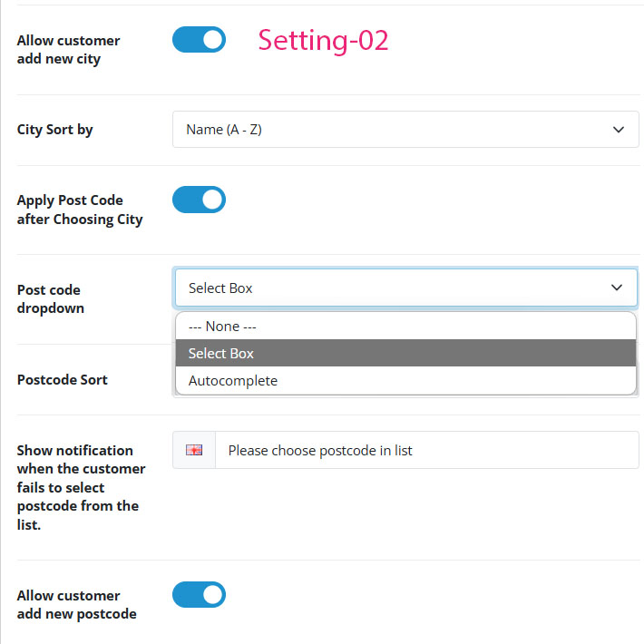The width and height of the screenshot is (644, 644).
Task: Click the postcode notification text field
Action: [426, 450]
